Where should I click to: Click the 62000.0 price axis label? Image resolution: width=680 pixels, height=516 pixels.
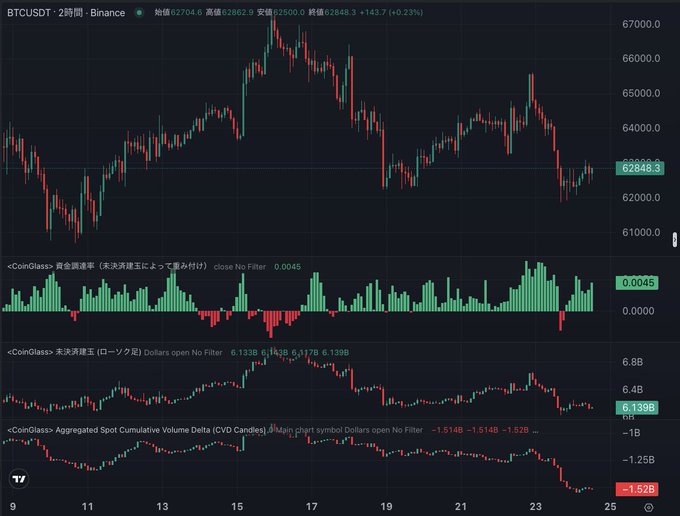coord(641,197)
